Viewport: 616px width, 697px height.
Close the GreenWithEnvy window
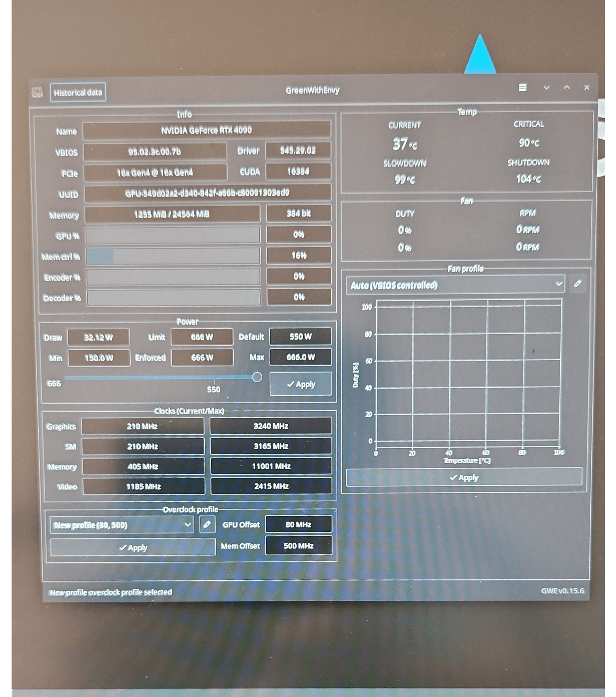[x=587, y=88]
